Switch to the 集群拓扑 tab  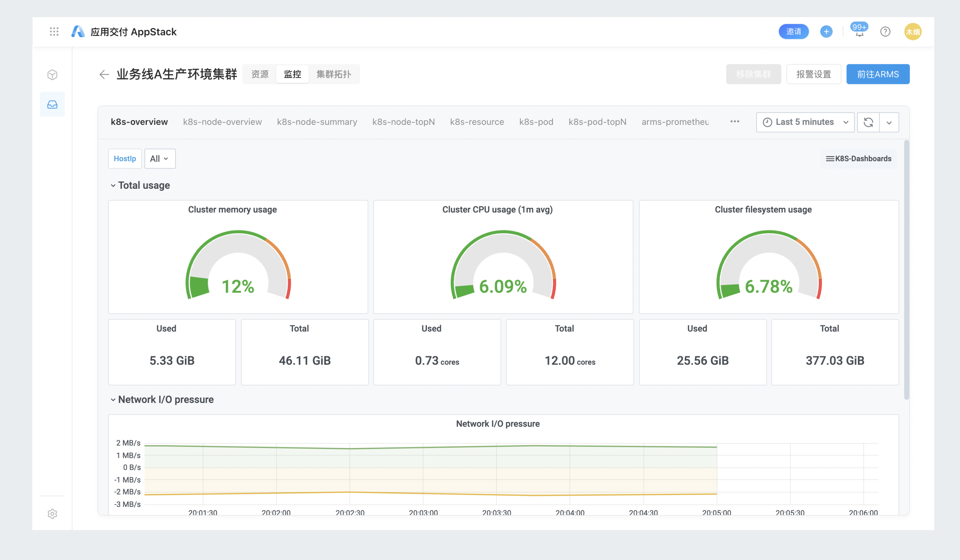coord(334,74)
